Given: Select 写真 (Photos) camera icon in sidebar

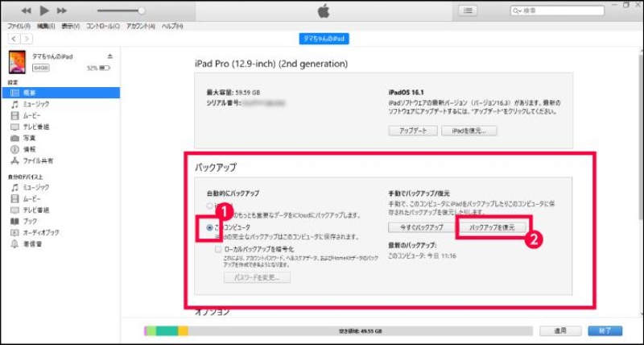Looking at the screenshot, I should [14, 138].
